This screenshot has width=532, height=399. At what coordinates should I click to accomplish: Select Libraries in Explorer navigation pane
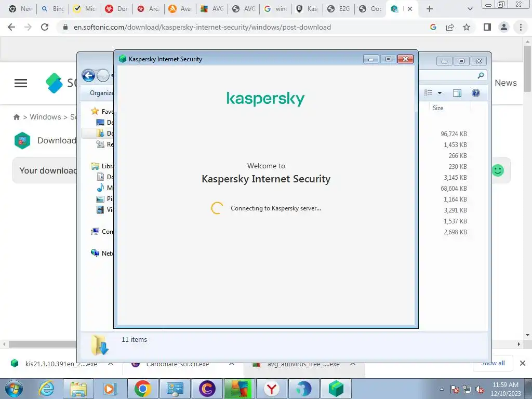(x=102, y=166)
